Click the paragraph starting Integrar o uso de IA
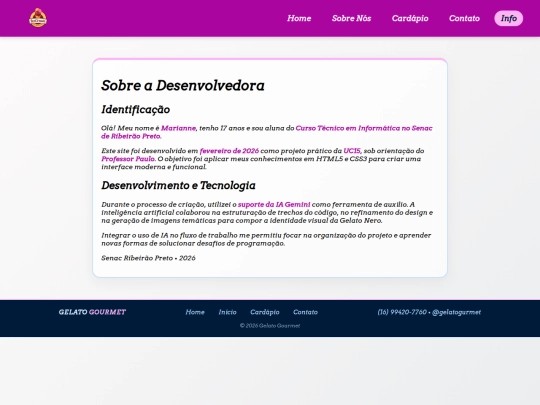 [266, 239]
